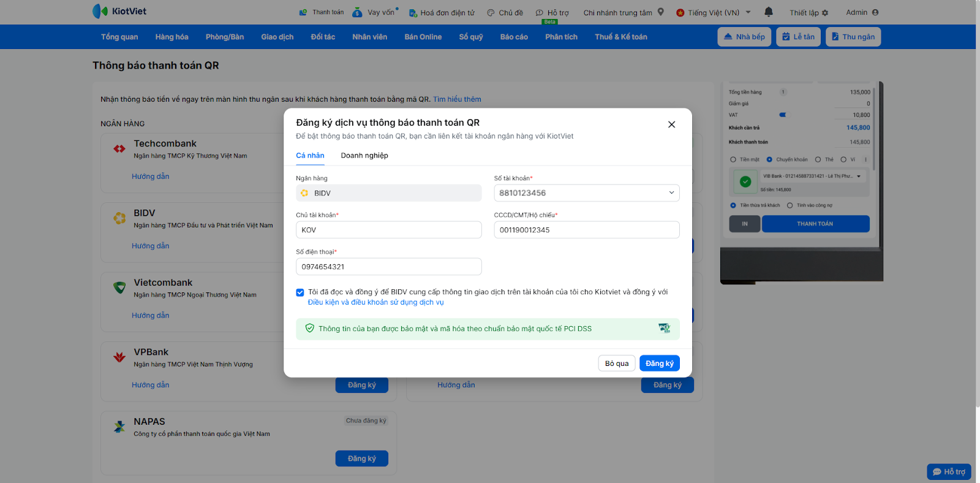Expand the VIB Bank account selector
Image resolution: width=980 pixels, height=483 pixels.
[x=859, y=177]
